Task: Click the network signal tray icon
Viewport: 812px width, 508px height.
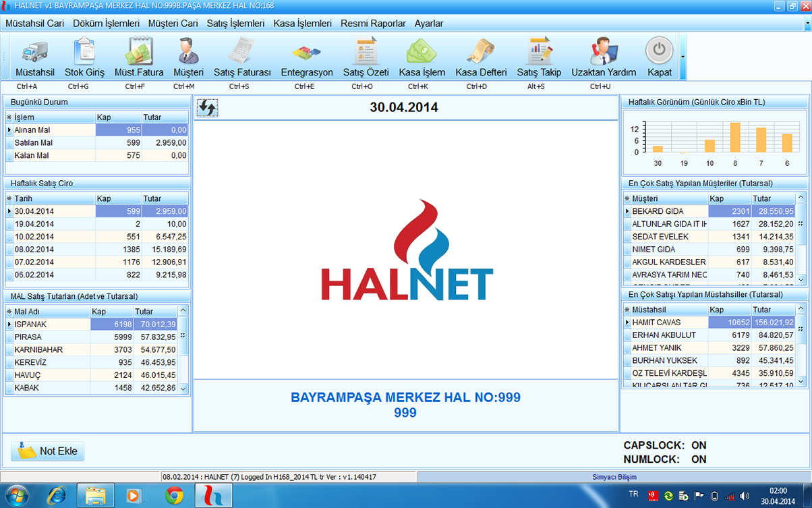Action: [730, 497]
